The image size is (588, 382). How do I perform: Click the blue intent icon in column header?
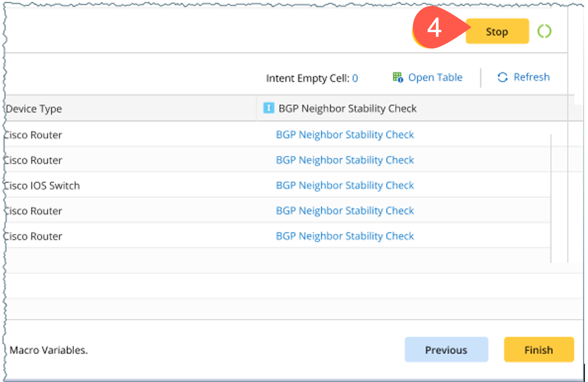point(268,108)
